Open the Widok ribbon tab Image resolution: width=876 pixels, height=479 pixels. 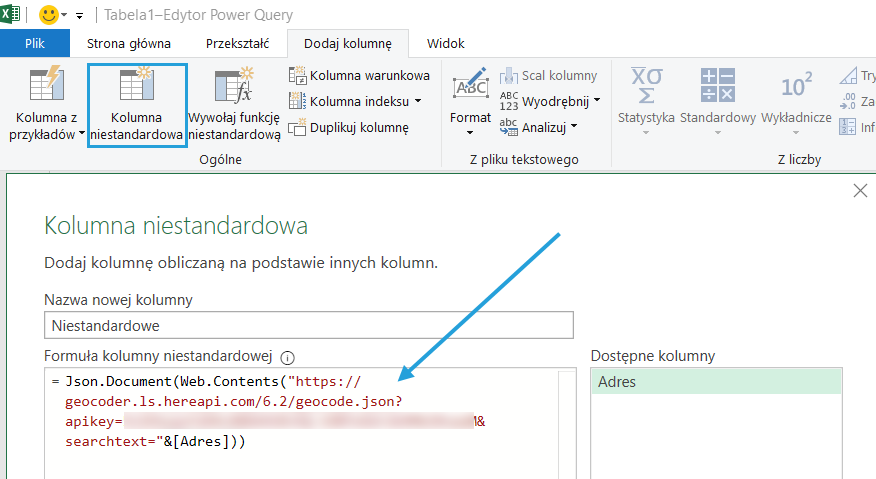[x=445, y=43]
